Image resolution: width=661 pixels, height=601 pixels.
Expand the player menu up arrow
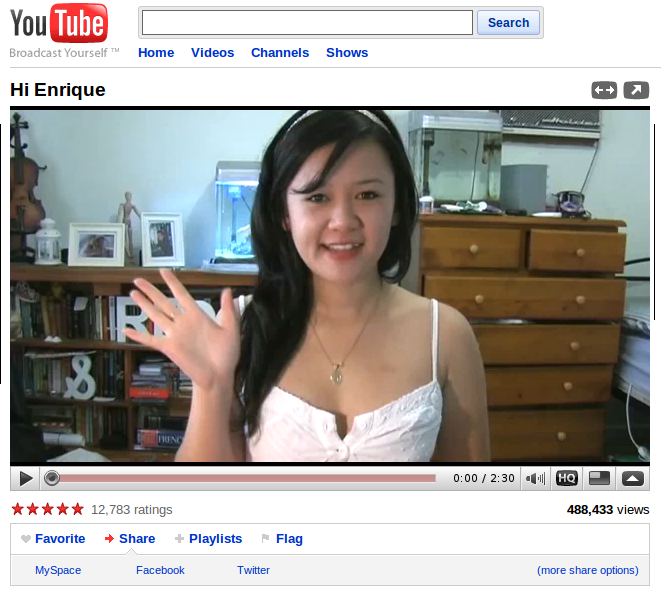[633, 478]
